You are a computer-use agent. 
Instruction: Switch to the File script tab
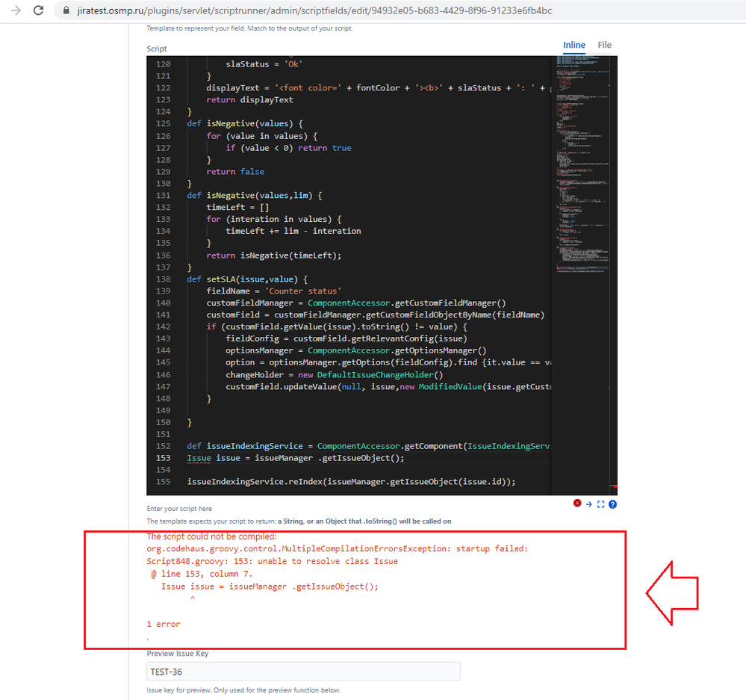point(605,45)
